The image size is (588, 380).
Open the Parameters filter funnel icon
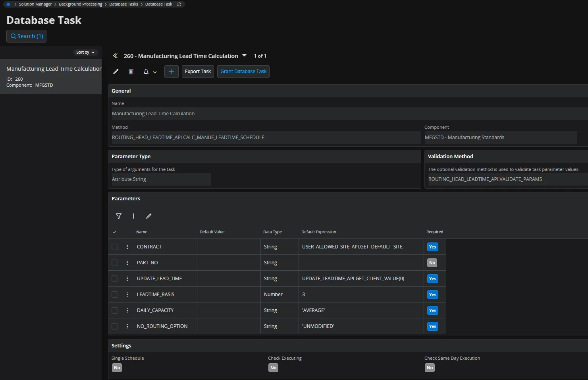pyautogui.click(x=119, y=216)
